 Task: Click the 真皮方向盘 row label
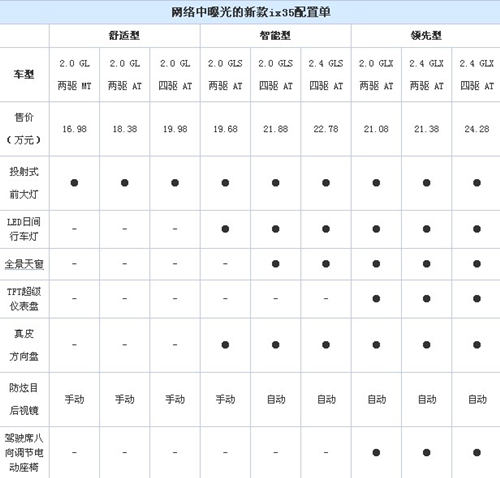coord(24,345)
